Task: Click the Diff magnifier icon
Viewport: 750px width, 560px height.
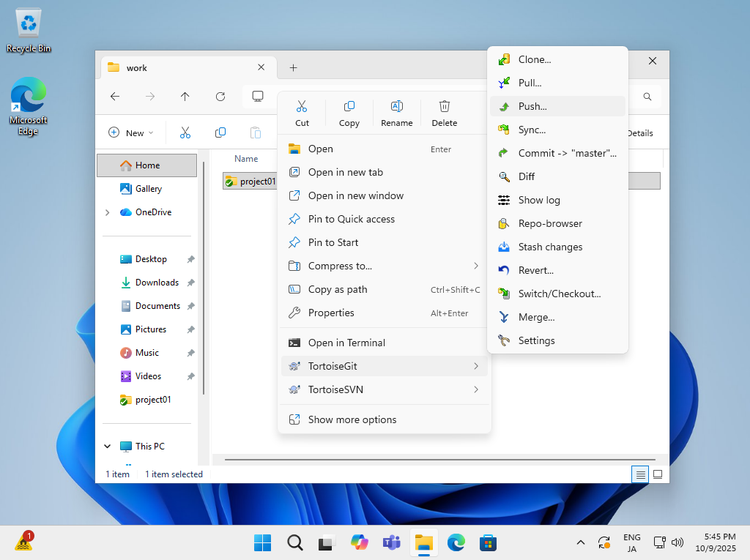Action: 504,176
